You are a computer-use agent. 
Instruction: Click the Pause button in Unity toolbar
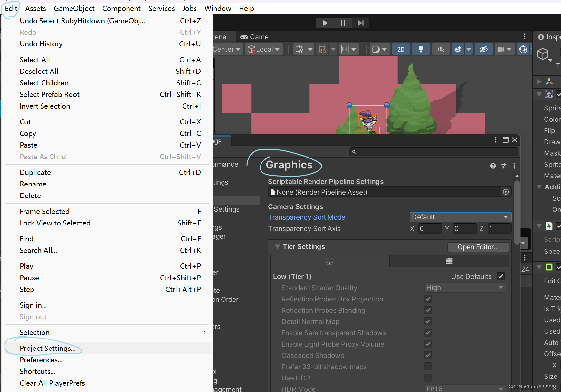pos(343,23)
